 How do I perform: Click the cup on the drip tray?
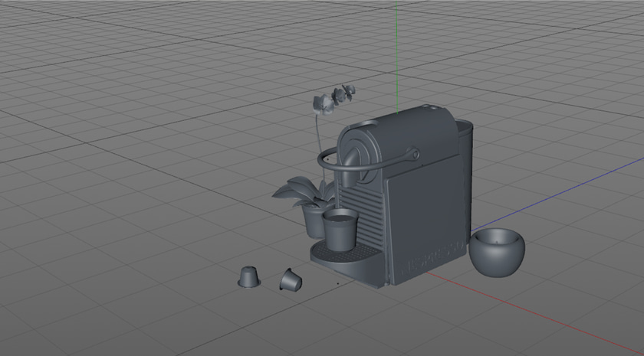point(339,230)
